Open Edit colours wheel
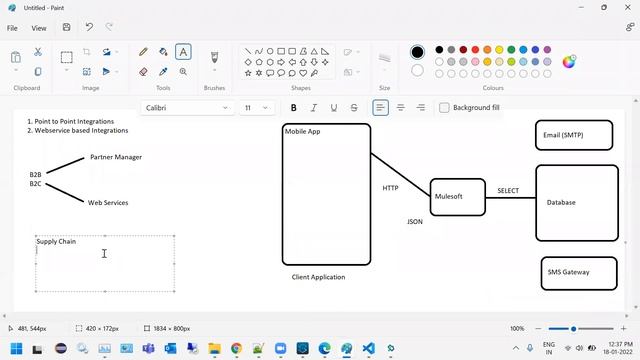640x360 pixels. pyautogui.click(x=569, y=62)
